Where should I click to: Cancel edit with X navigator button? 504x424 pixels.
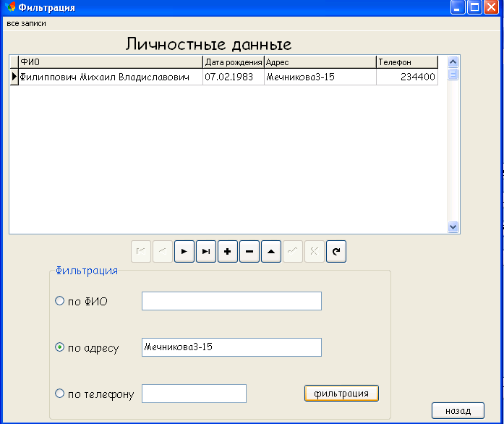click(315, 251)
